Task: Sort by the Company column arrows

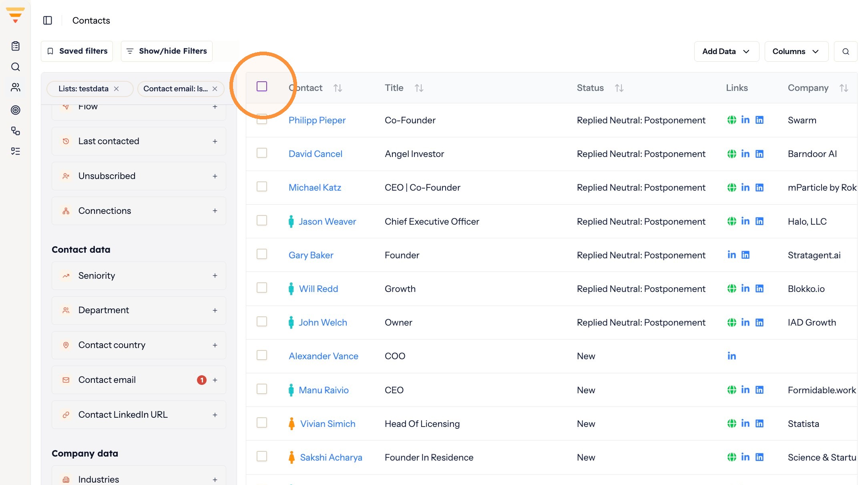Action: pyautogui.click(x=844, y=88)
